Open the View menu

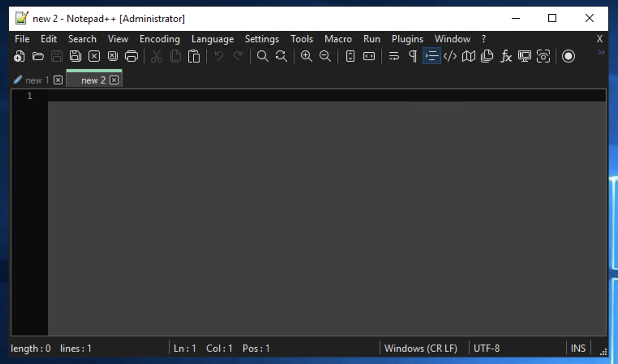[x=118, y=39]
